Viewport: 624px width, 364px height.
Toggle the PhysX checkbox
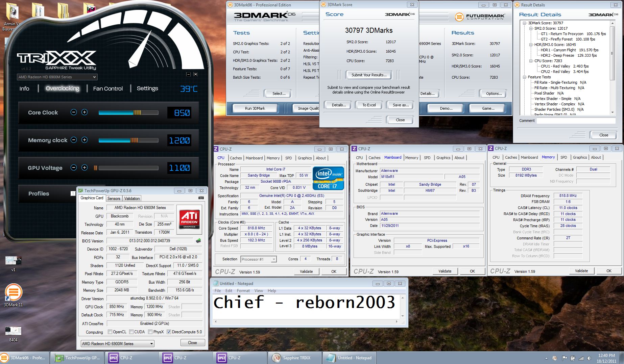tap(150, 332)
